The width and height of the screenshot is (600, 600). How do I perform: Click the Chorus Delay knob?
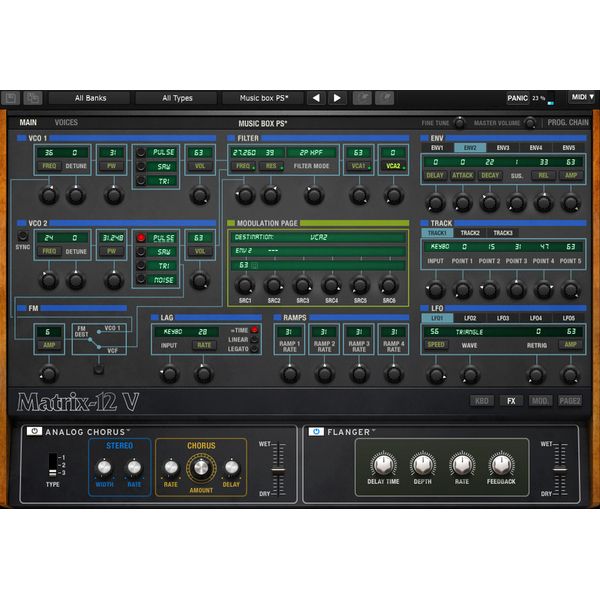(231, 468)
